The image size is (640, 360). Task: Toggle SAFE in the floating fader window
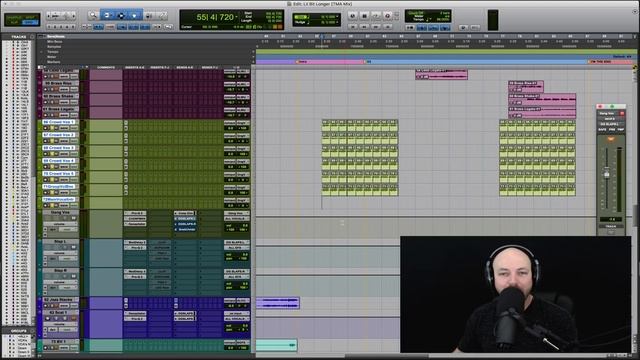[x=602, y=129]
